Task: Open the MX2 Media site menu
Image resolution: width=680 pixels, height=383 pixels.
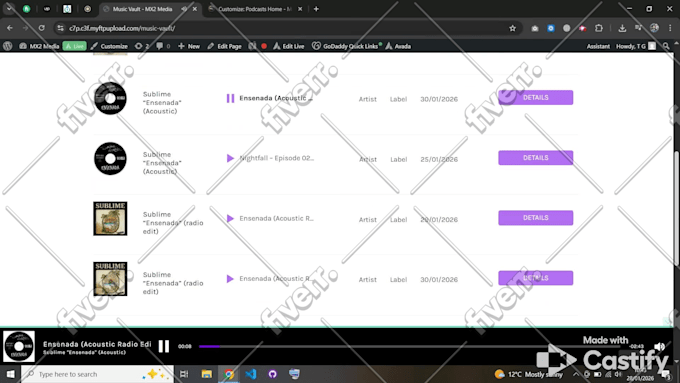Action: click(x=39, y=46)
